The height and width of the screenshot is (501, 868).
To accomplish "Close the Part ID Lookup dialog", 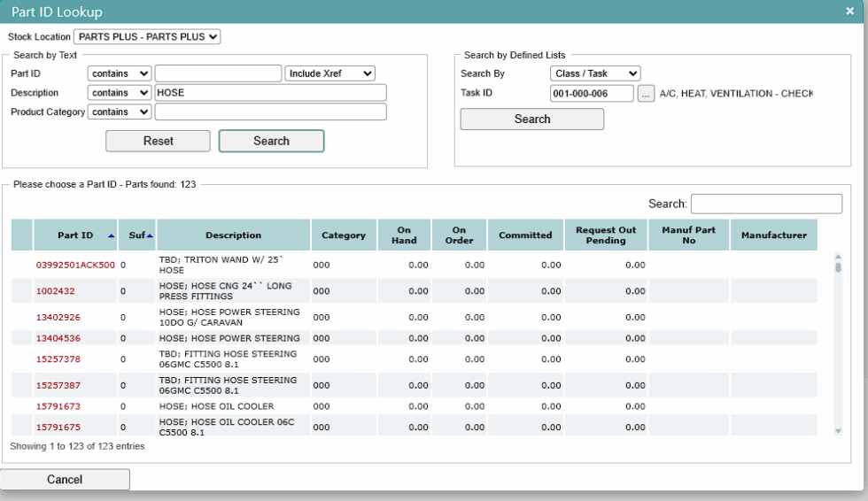I will coord(849,11).
